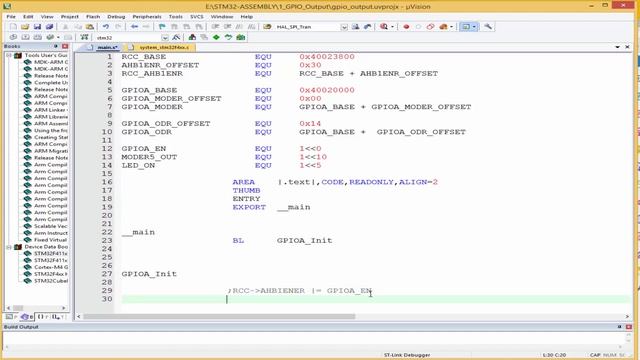The height and width of the screenshot is (360, 640).
Task: Click the Batch Build icon
Action: [x=50, y=37]
